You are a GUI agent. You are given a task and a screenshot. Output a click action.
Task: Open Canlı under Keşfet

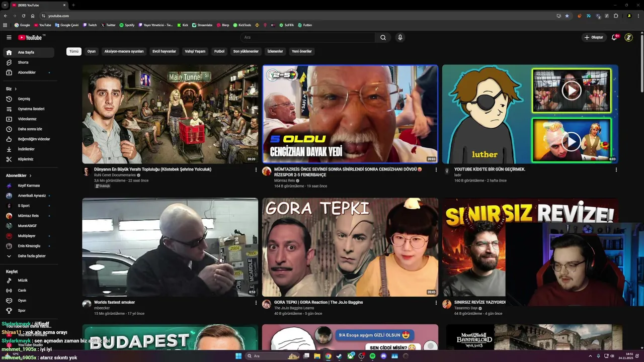28,291
